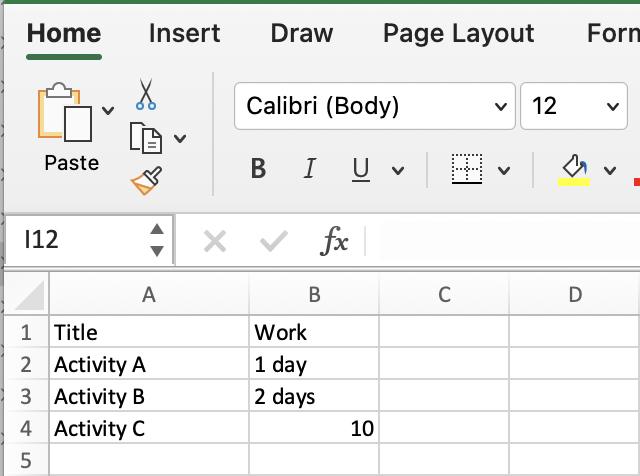Click the Copy icon
640x476 pixels.
146,139
